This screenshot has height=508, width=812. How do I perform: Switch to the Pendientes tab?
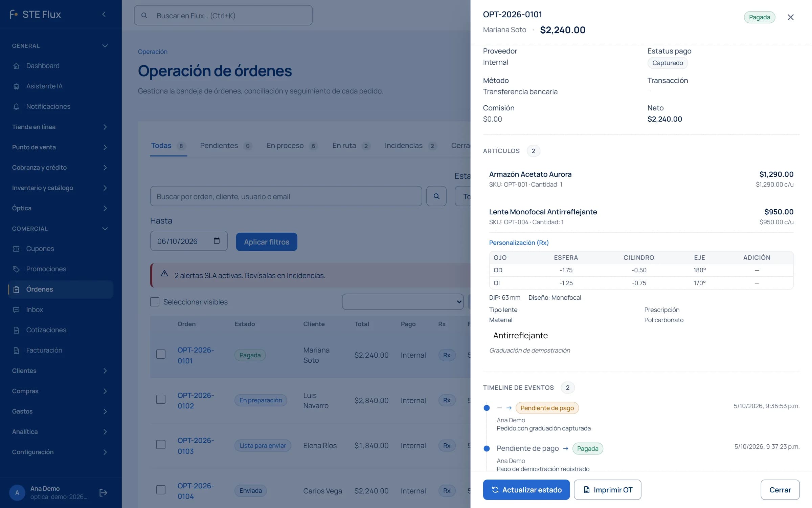226,146
